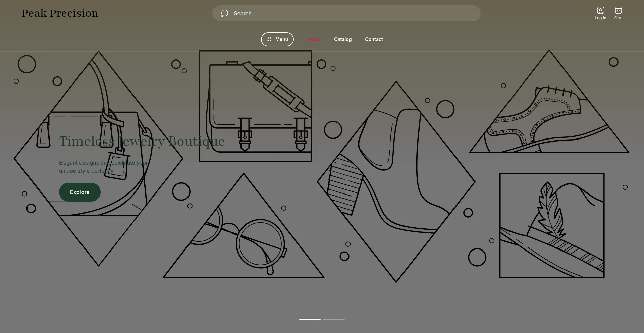Click the Timeless Jewelry Boutique heading
Viewport: 644px width, 333px height.
(142, 141)
